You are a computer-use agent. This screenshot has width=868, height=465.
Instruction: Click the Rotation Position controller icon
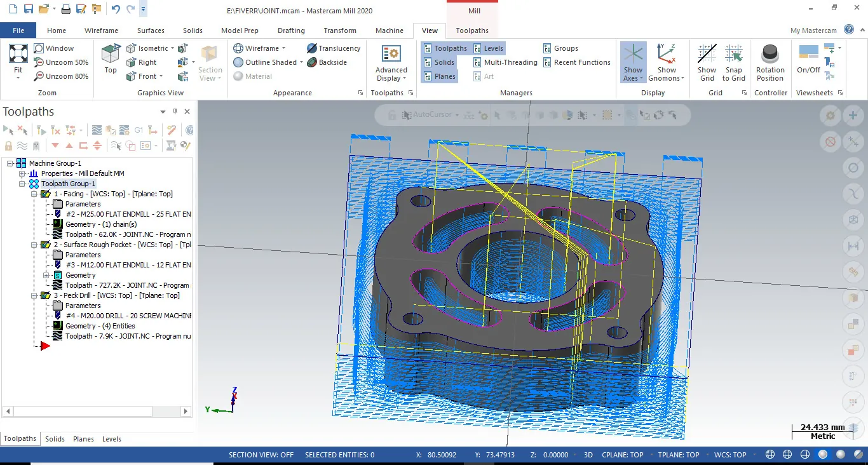point(770,53)
